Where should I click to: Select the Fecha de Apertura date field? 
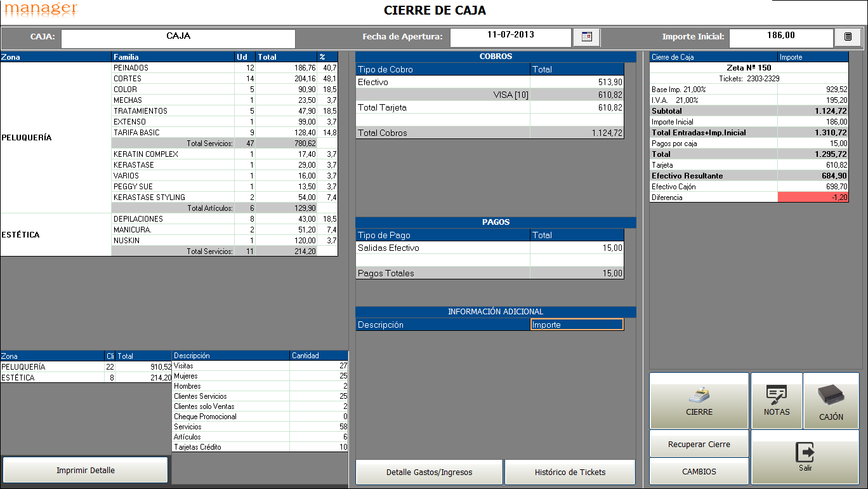pos(511,37)
